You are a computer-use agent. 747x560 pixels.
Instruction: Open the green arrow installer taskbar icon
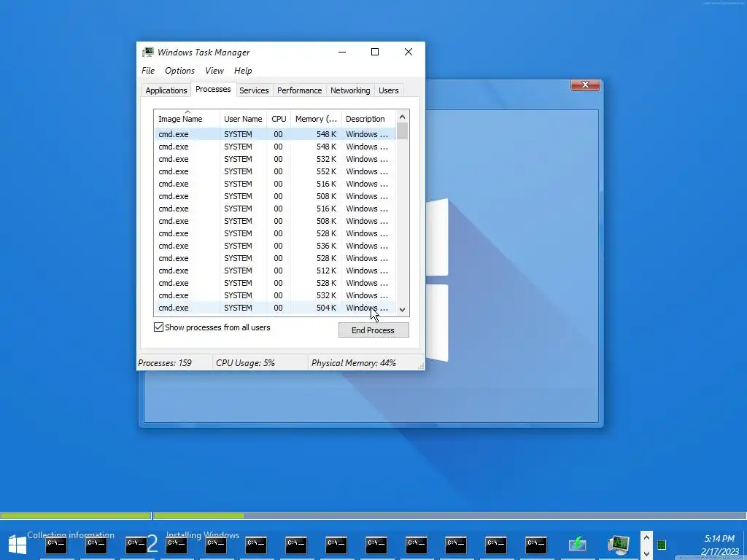(x=578, y=544)
